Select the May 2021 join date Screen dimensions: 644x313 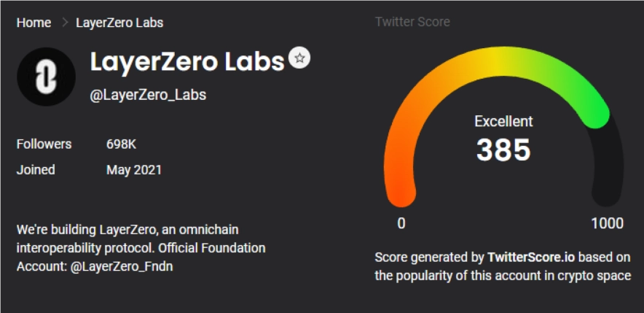coord(134,170)
